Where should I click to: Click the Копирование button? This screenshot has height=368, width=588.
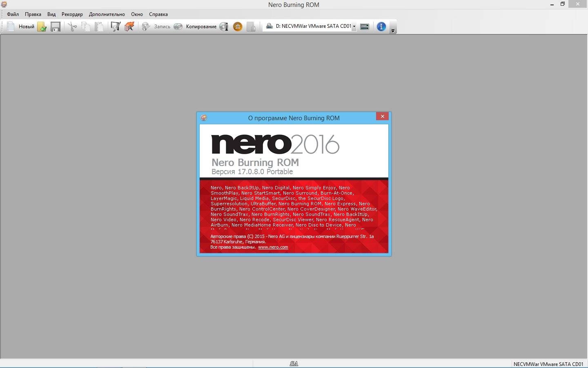pyautogui.click(x=201, y=27)
